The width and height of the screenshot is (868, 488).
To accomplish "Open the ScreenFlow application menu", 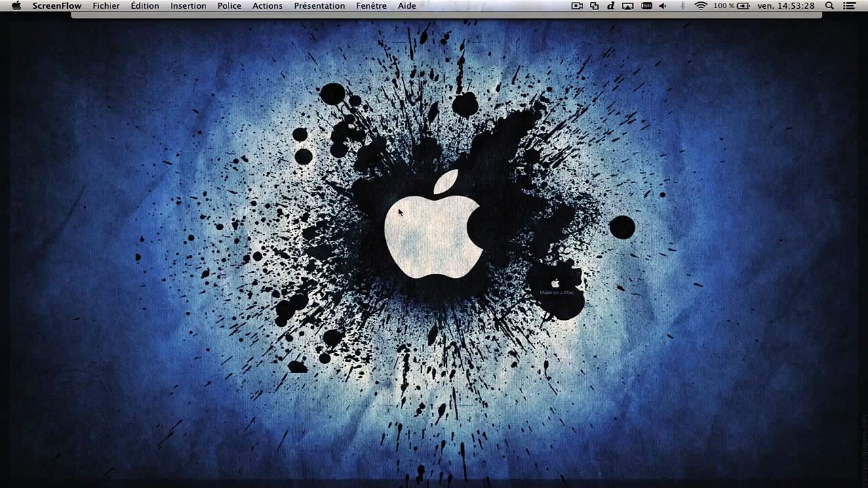I will pos(57,5).
